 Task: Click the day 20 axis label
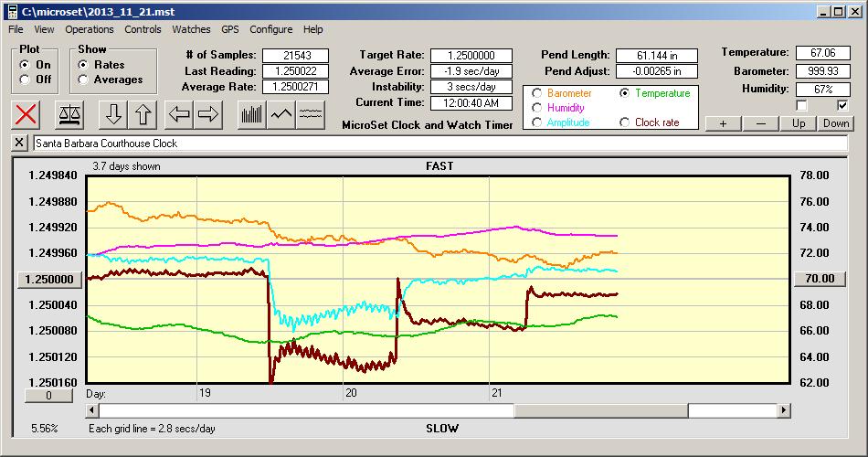351,393
